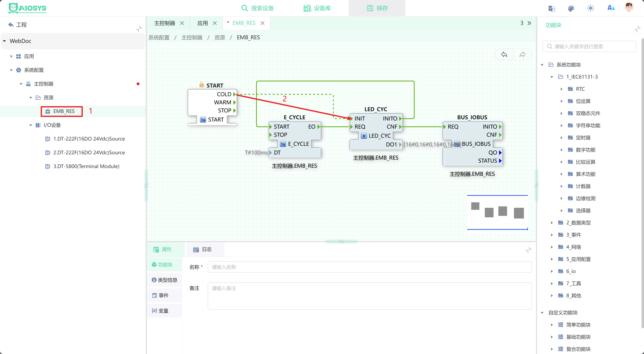Switch to the EMB_RES tab
The height and width of the screenshot is (354, 644).
(244, 23)
